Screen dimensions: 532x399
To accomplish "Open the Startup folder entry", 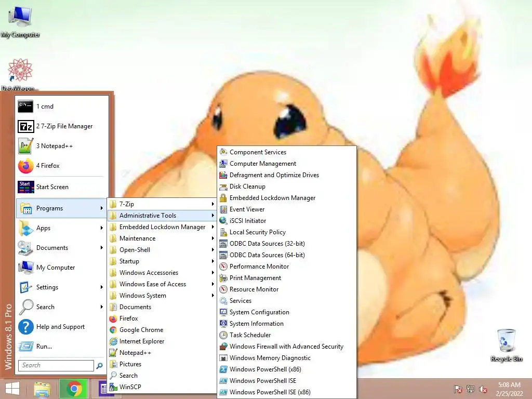I will [x=162, y=261].
